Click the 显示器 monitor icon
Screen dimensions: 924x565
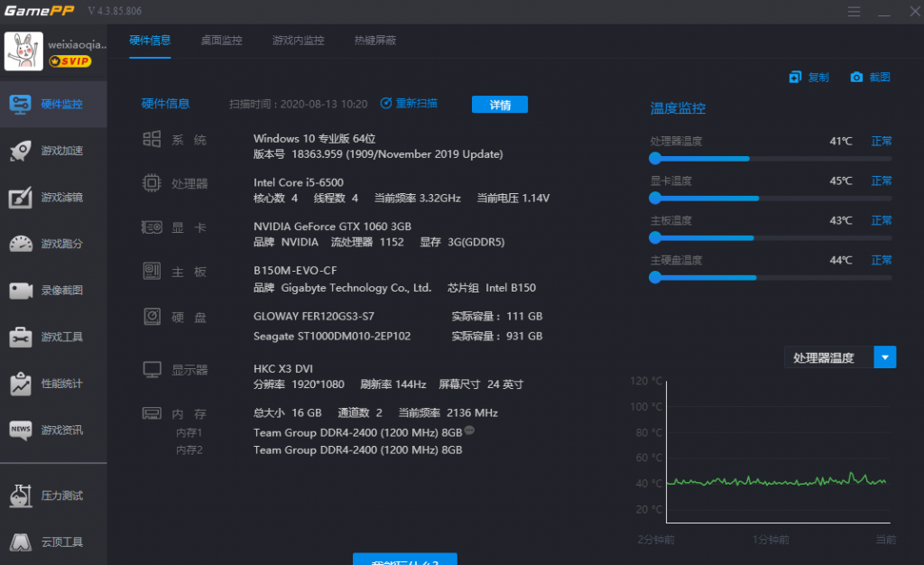(152, 369)
